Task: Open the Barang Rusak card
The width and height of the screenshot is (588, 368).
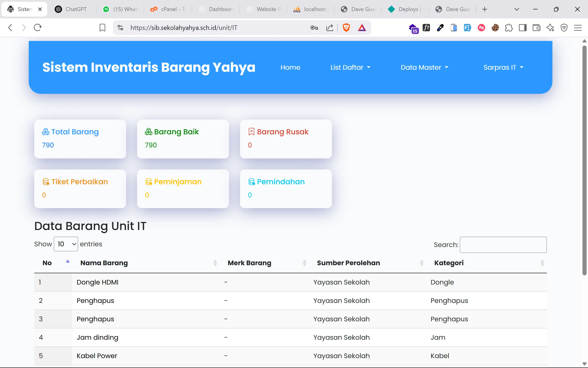Action: point(286,139)
